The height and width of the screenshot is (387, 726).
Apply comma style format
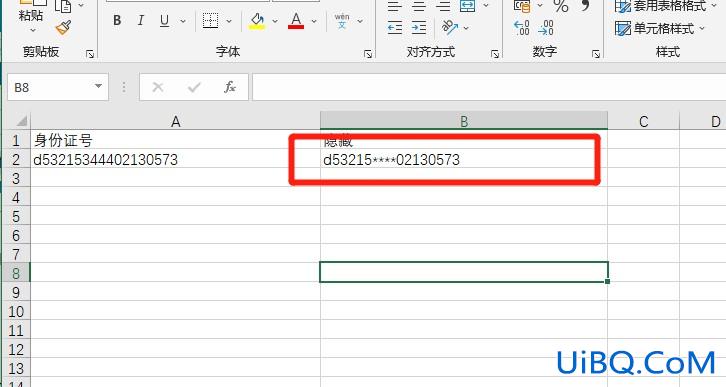[585, 6]
